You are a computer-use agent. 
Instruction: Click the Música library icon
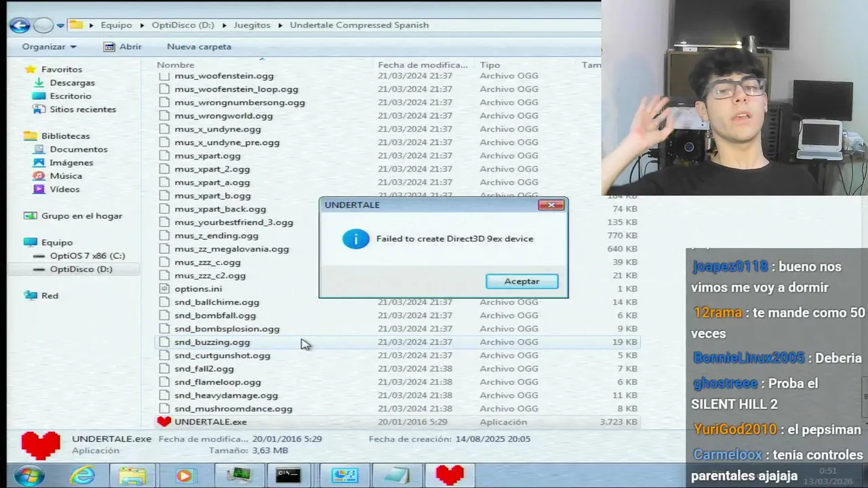pos(39,176)
